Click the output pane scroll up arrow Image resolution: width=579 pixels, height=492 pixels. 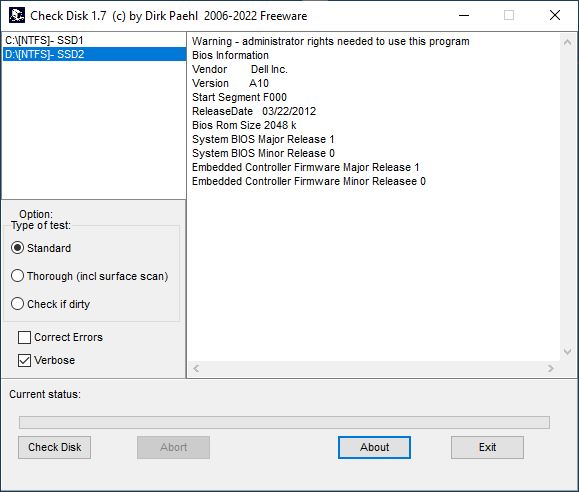coord(568,42)
